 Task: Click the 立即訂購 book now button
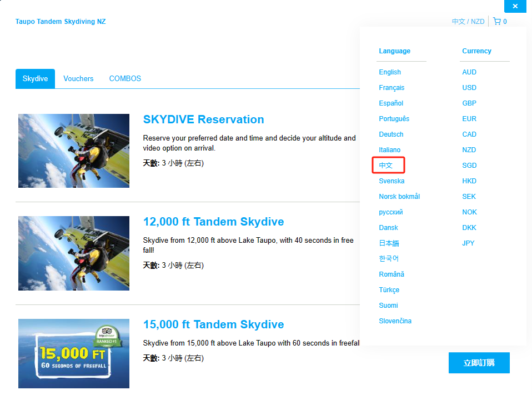tap(479, 363)
